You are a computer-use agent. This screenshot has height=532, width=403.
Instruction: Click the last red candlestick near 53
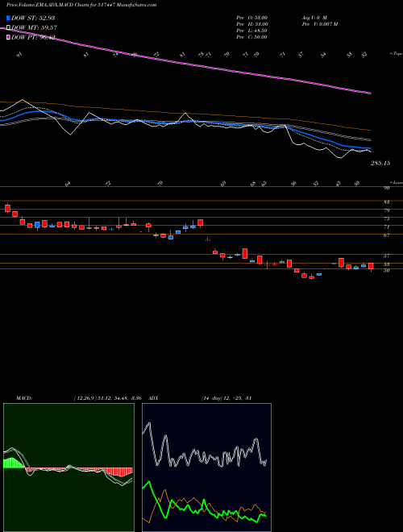pyautogui.click(x=371, y=266)
